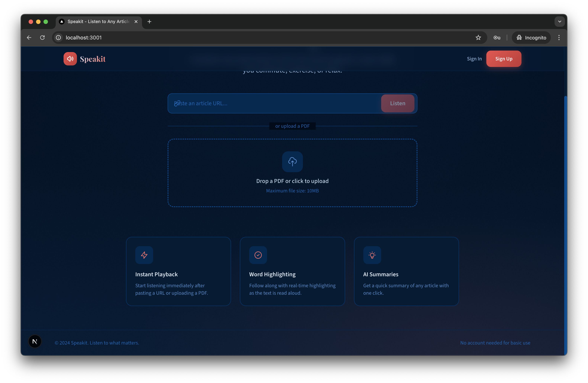The image size is (588, 383).
Task: Click the Speakit speaker logo icon
Action: coord(70,59)
